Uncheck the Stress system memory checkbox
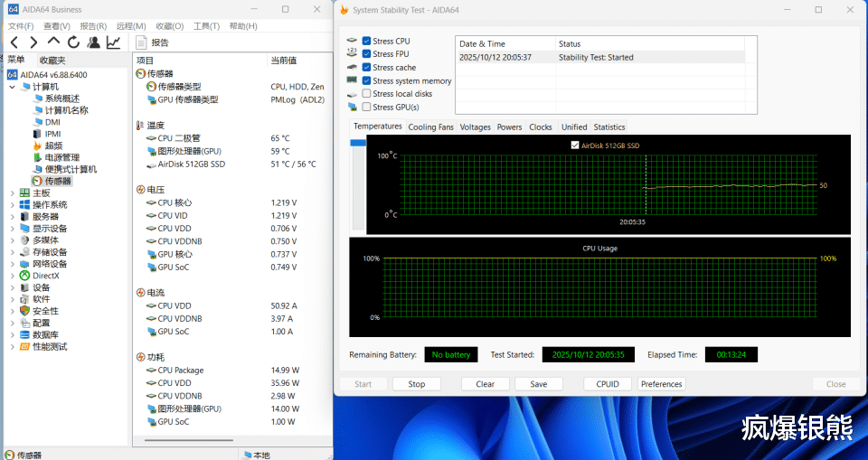This screenshot has height=460, width=868. (x=366, y=80)
